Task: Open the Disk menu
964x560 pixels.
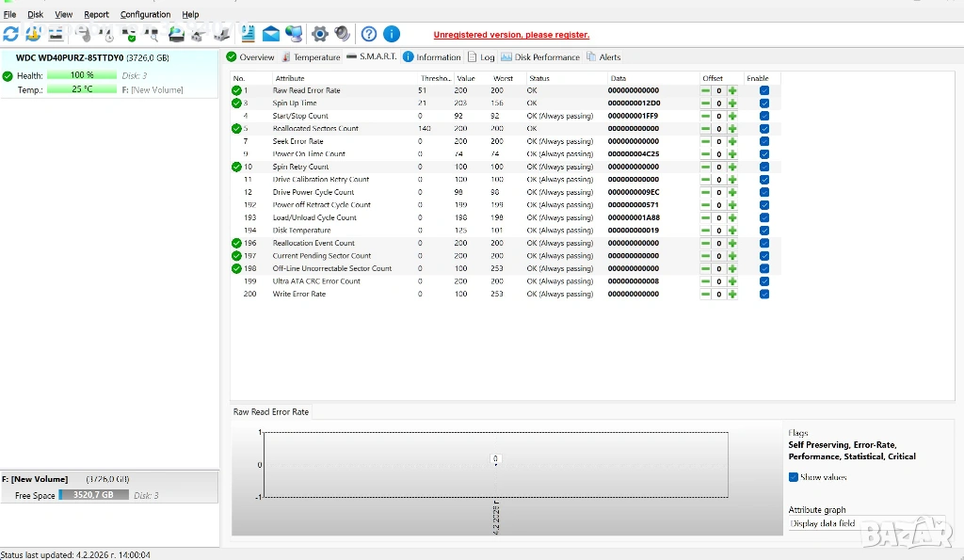Action: tap(35, 14)
